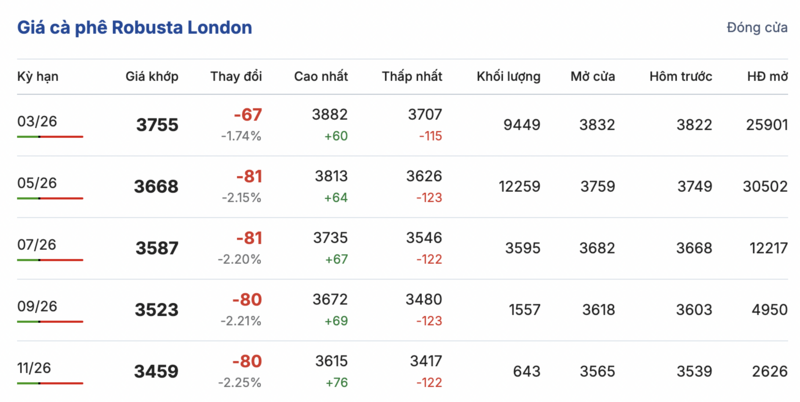The height and width of the screenshot is (402, 800).
Task: Click the 'Giá cà phê Robusta London' title
Action: [x=134, y=27]
